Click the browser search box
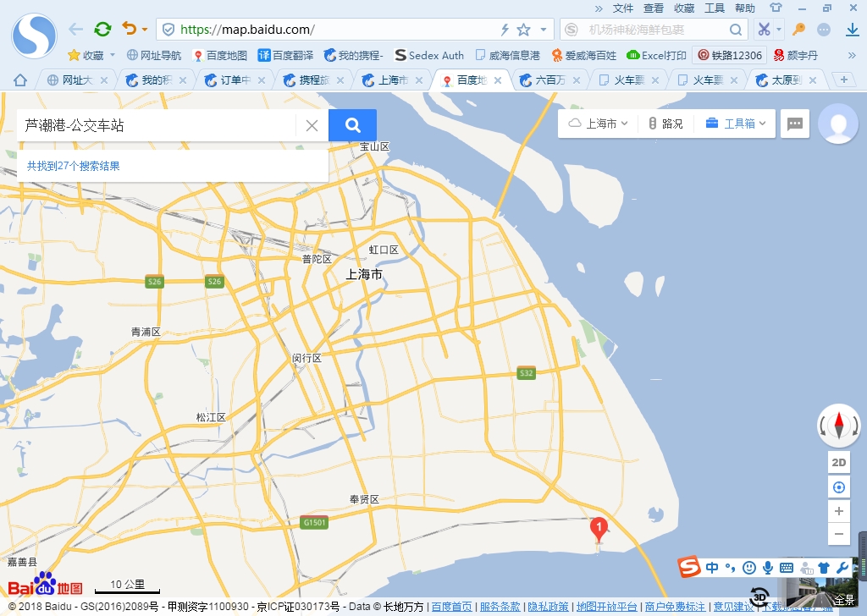 click(x=654, y=30)
